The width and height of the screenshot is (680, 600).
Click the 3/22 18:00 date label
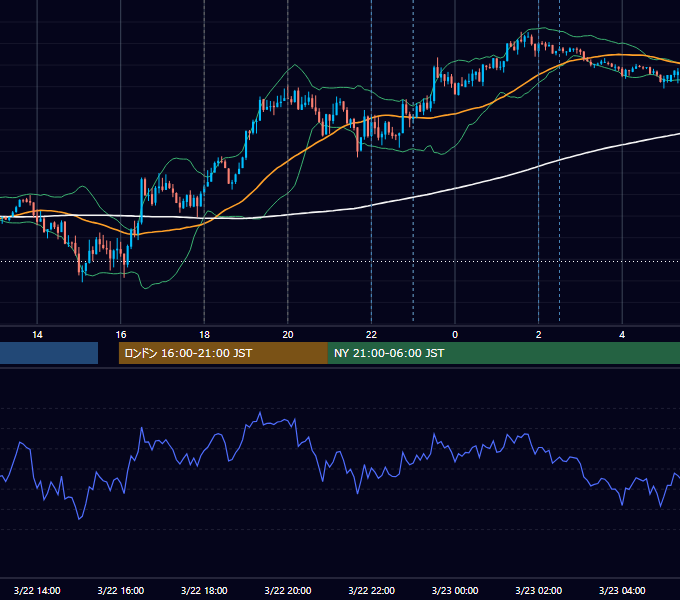tap(204, 590)
